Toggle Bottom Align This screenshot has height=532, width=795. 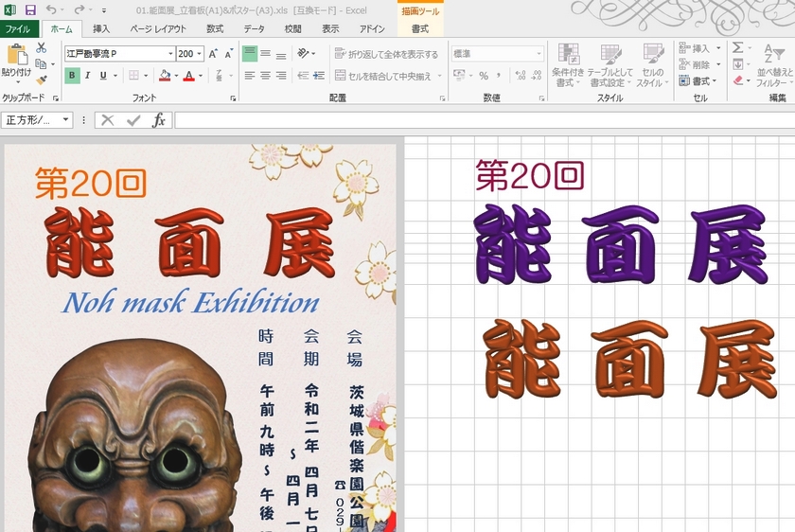(x=281, y=53)
